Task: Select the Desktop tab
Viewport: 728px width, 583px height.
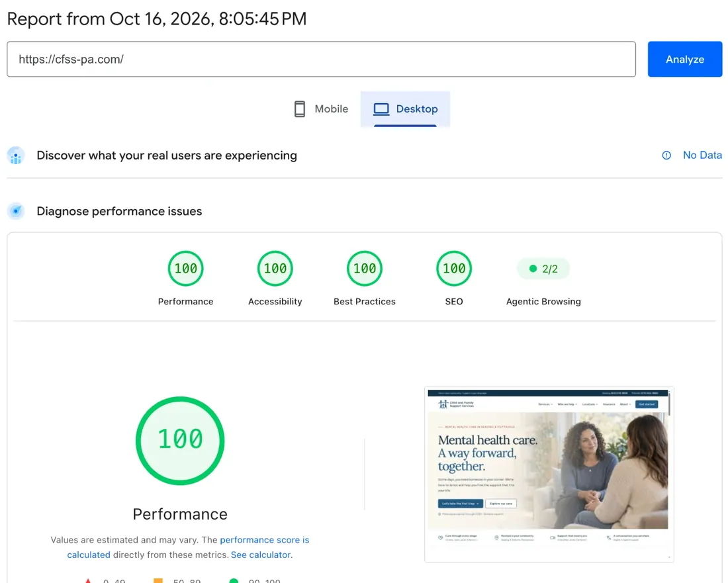Action: point(405,109)
